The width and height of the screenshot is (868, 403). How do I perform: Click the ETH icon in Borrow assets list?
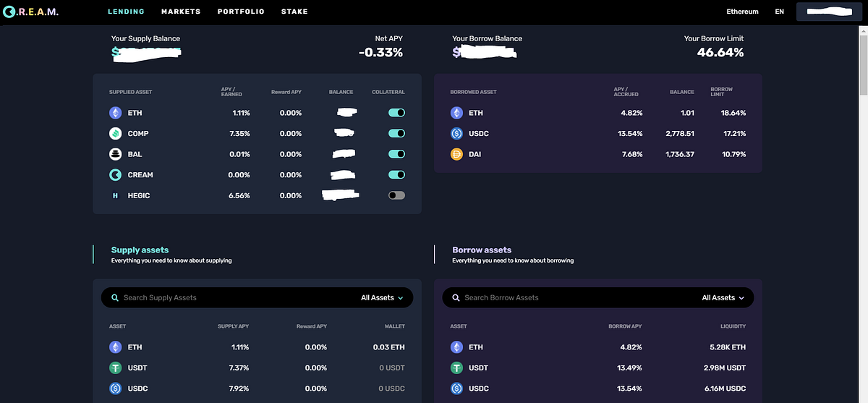tap(456, 347)
